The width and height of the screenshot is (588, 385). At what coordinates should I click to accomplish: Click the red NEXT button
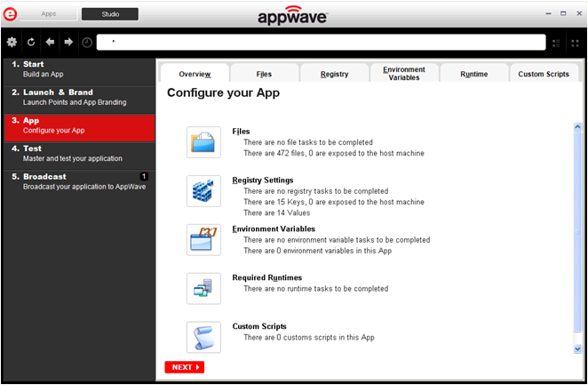tap(185, 367)
